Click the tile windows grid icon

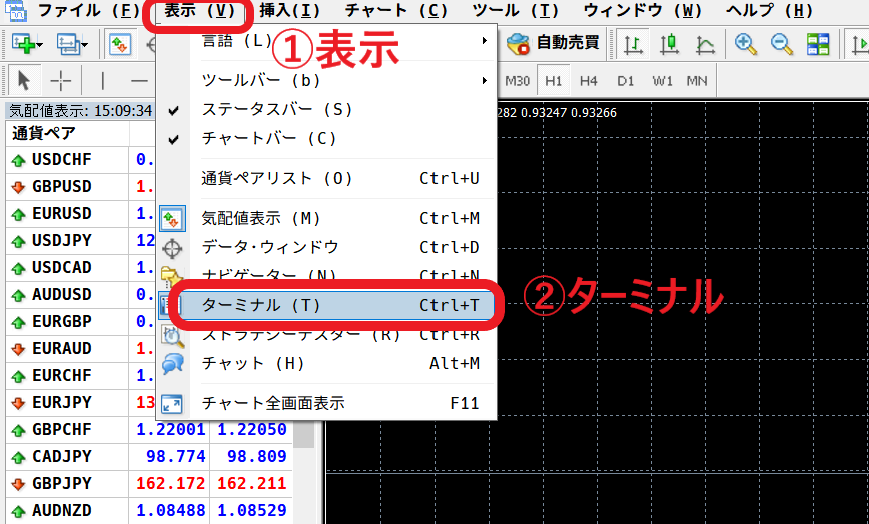coord(818,44)
